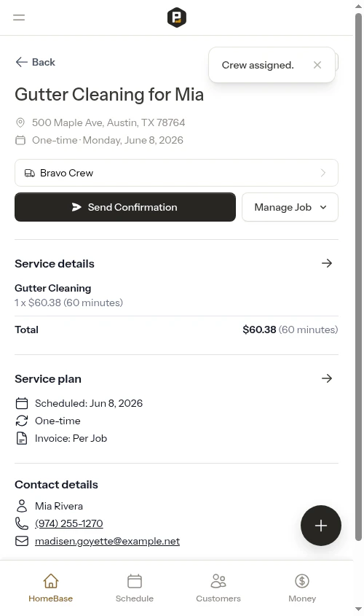Click the Gutter Cleaning line item
364x616 pixels.
pyautogui.click(x=53, y=288)
